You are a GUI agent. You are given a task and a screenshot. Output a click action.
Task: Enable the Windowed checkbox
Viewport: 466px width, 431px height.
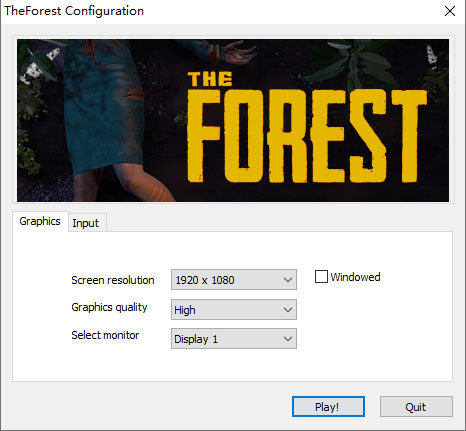pyautogui.click(x=321, y=277)
